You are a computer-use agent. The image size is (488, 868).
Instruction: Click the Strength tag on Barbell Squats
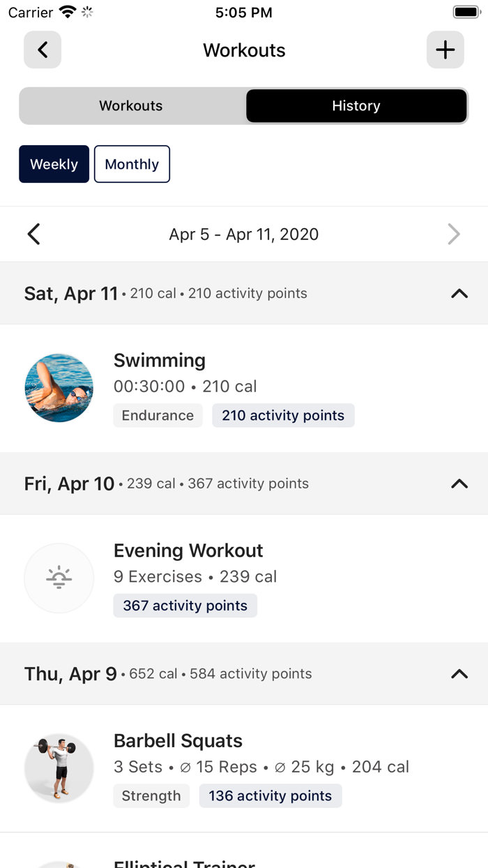click(x=151, y=795)
